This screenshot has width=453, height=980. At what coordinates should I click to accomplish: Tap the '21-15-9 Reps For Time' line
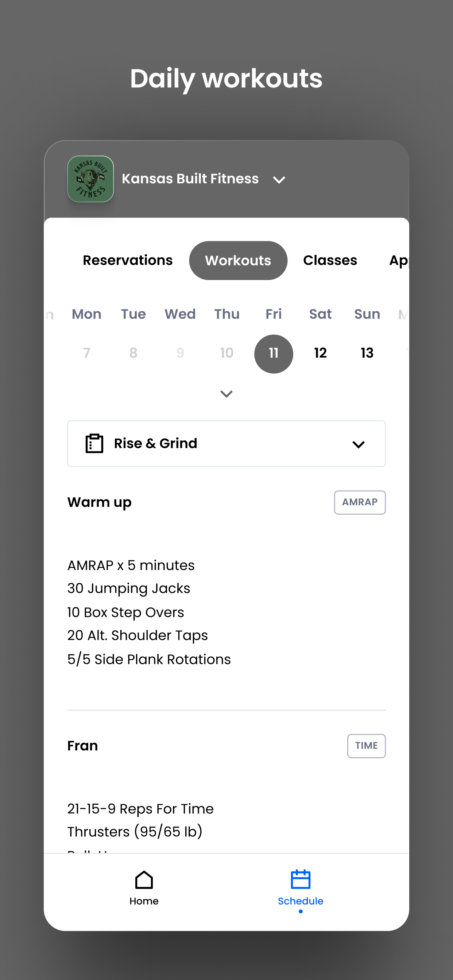coord(140,809)
